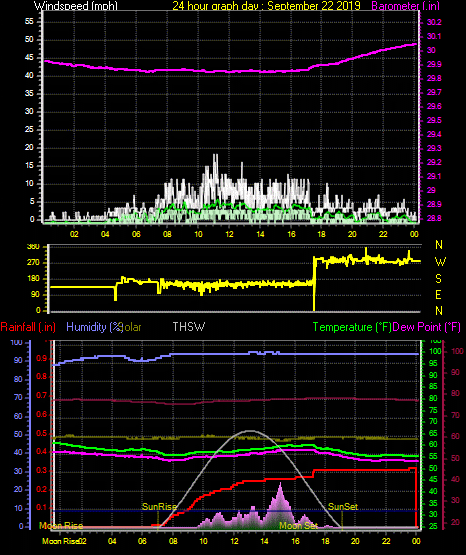The height and width of the screenshot is (555, 466).
Task: Click the Humidity (%) legend label
Action: tap(94, 327)
